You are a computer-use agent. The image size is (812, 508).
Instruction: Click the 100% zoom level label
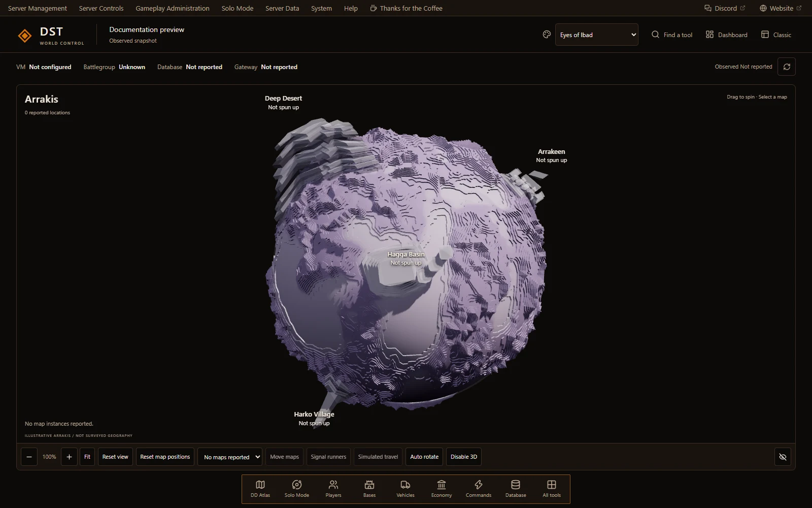click(49, 457)
